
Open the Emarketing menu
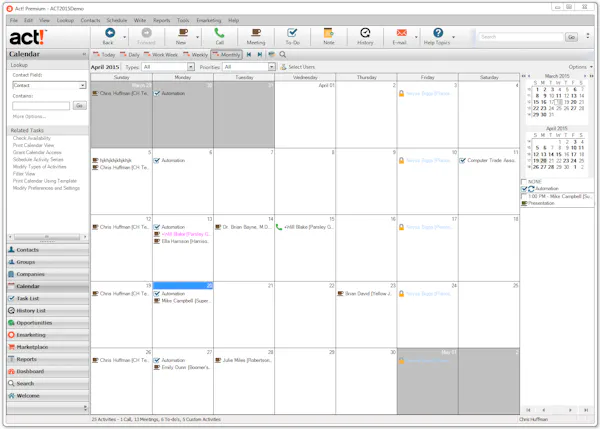[x=209, y=20]
